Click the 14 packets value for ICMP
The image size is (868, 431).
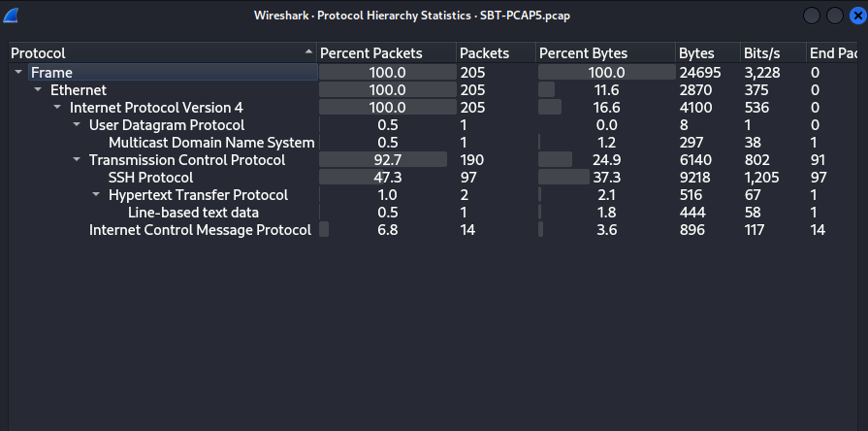point(467,229)
